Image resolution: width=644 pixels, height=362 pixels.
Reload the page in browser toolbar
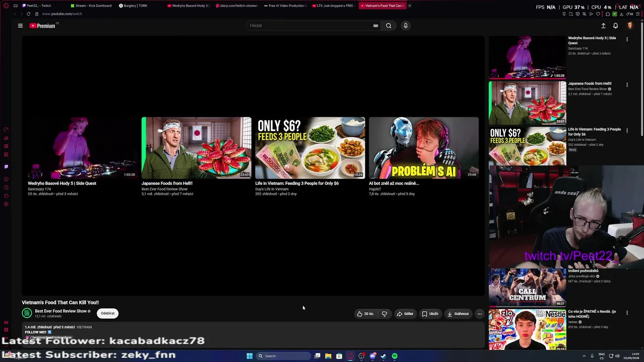point(28,14)
